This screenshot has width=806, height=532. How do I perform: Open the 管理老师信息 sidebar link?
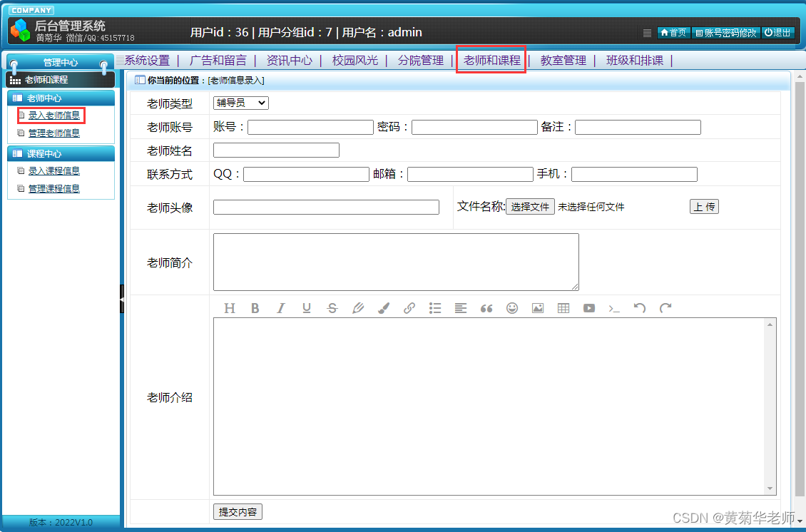[54, 133]
